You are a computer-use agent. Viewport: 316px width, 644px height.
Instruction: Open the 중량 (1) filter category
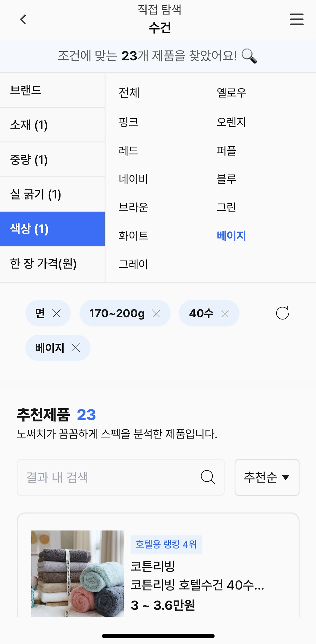point(52,160)
